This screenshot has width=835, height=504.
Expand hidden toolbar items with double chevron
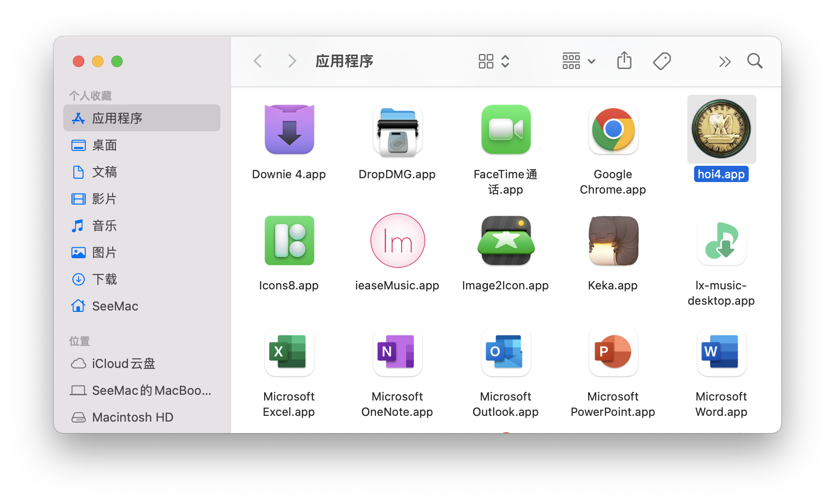[725, 61]
